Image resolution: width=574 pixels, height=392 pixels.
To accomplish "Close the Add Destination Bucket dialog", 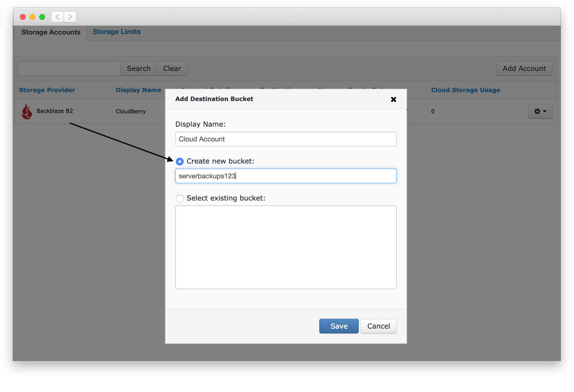I will [x=393, y=99].
